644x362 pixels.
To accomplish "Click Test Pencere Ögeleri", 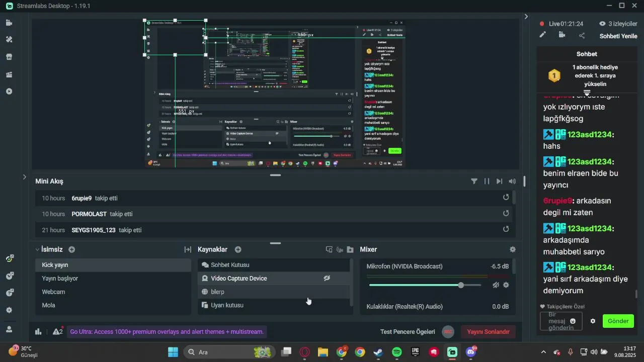I will click(x=408, y=332).
